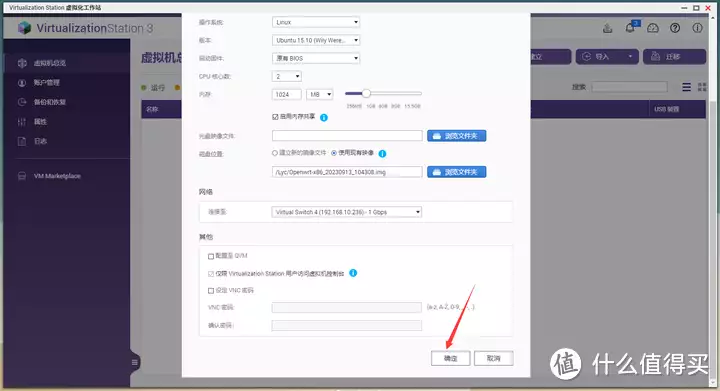The image size is (720, 391).
Task: Click the disk path field with Openwrt image
Action: pyautogui.click(x=347, y=172)
